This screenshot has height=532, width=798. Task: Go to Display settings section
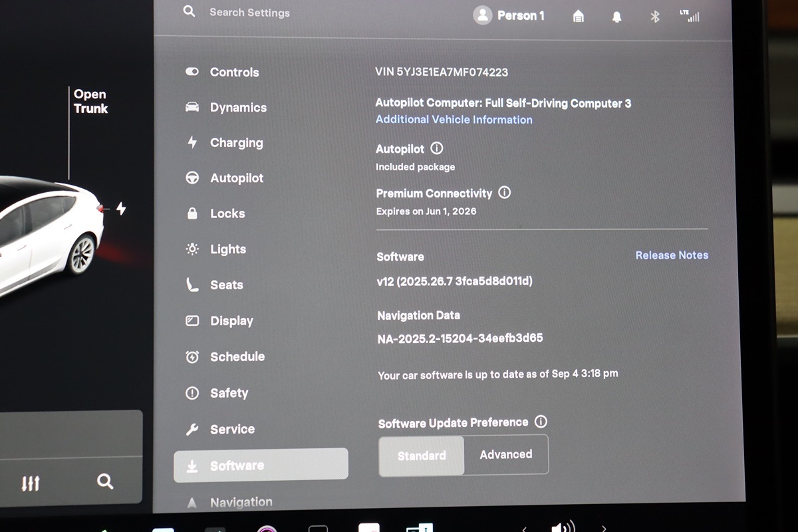231,321
